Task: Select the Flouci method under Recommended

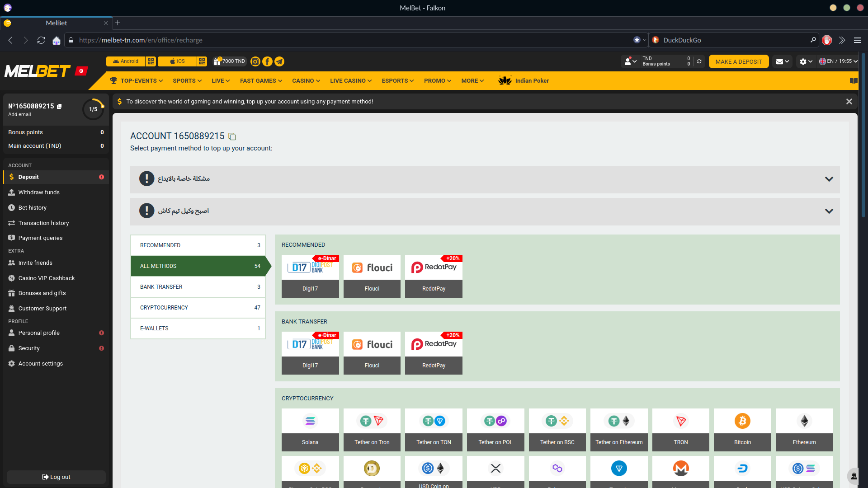Action: point(372,276)
